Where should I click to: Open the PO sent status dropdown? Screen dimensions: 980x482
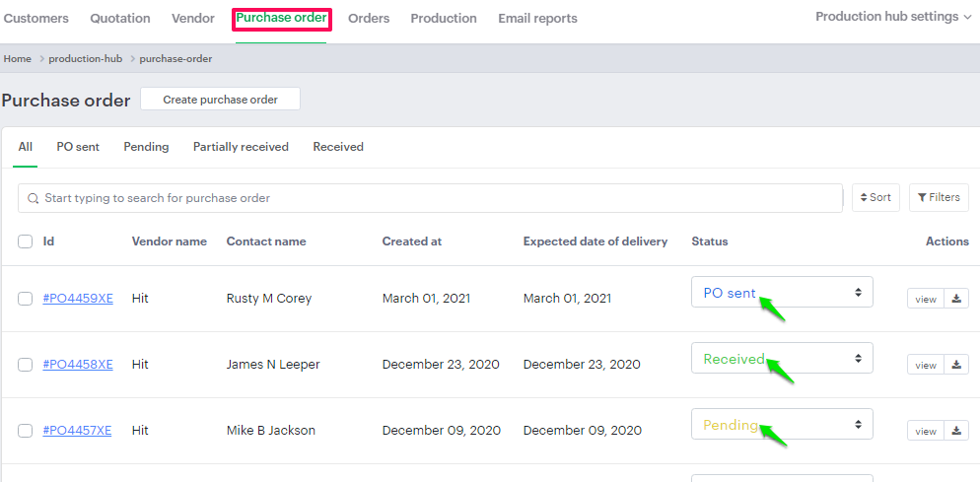782,293
